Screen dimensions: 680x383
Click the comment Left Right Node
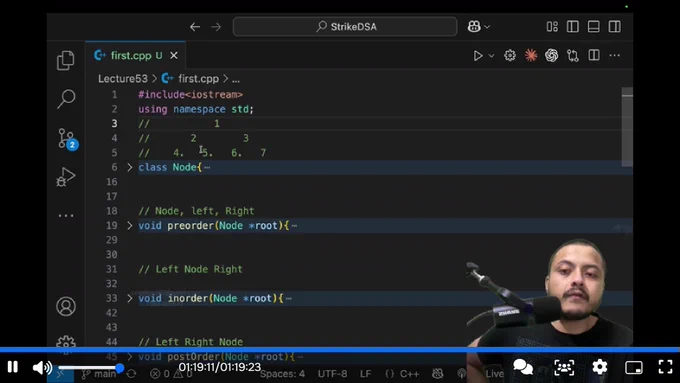[190, 342]
